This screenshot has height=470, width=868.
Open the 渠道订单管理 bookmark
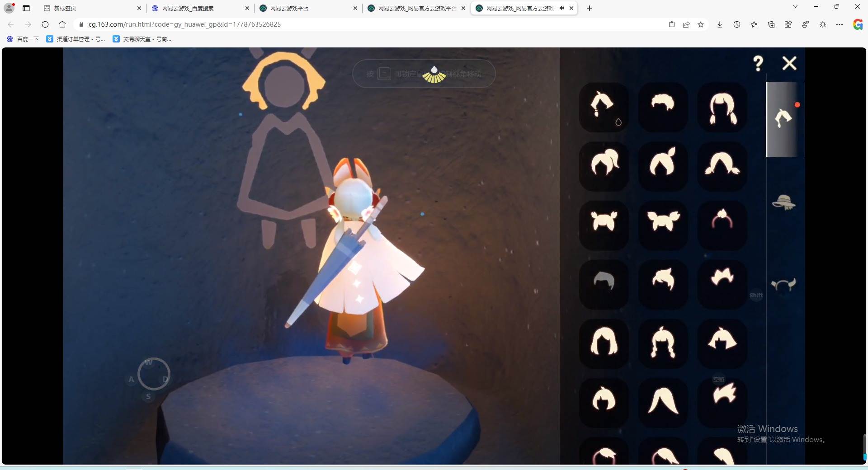point(75,39)
